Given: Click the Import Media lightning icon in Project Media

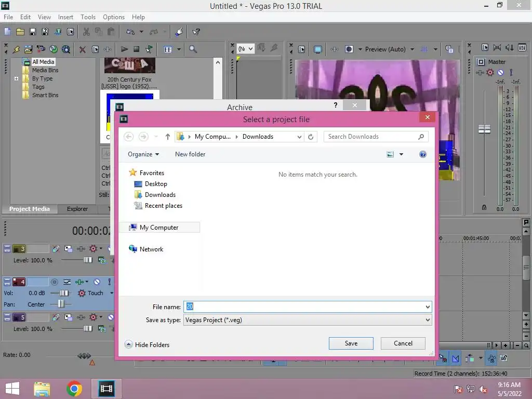Looking at the screenshot, I should 16,49.
